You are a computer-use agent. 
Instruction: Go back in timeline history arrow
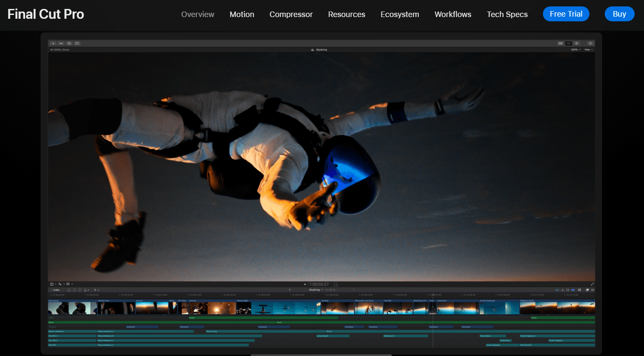coord(290,290)
